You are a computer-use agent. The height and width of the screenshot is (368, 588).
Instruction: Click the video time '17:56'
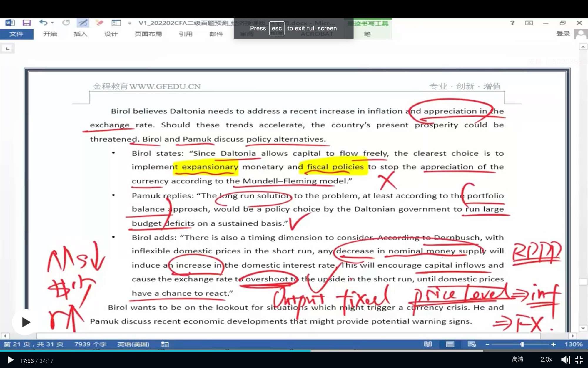(x=27, y=361)
